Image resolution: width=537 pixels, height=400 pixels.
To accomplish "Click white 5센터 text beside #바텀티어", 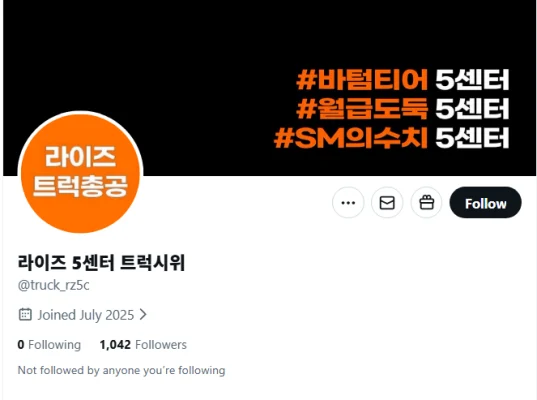I will click(x=472, y=79).
